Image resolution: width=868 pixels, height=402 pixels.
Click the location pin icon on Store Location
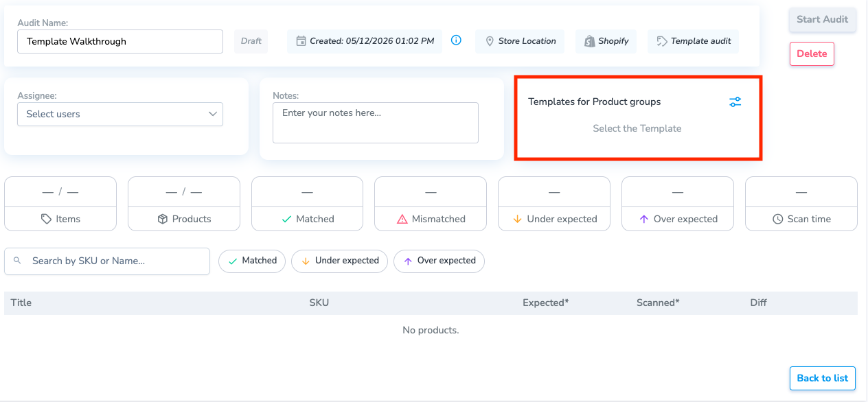click(x=490, y=41)
